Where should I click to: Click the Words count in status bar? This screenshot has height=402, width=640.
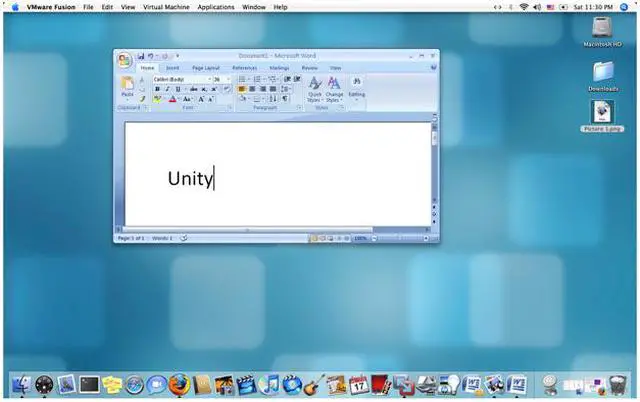pyautogui.click(x=162, y=238)
